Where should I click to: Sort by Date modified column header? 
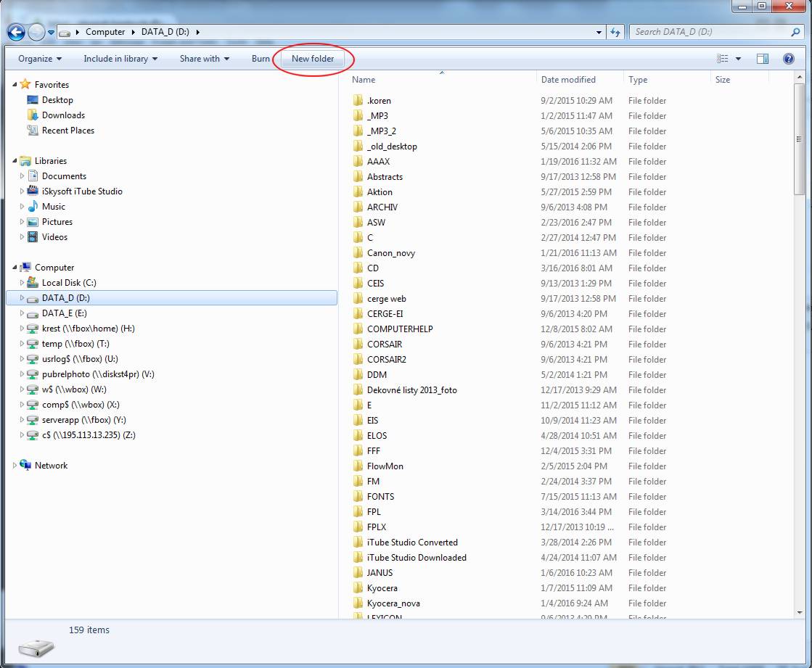pyautogui.click(x=568, y=80)
